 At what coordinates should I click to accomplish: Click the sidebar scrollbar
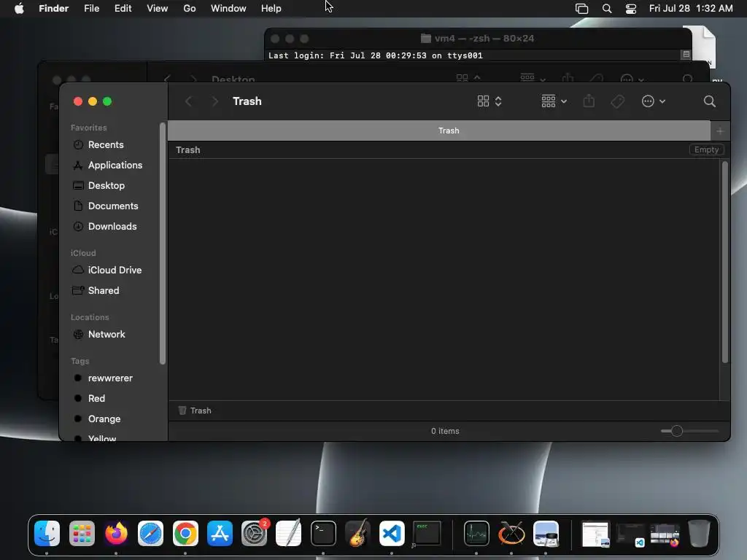(163, 244)
